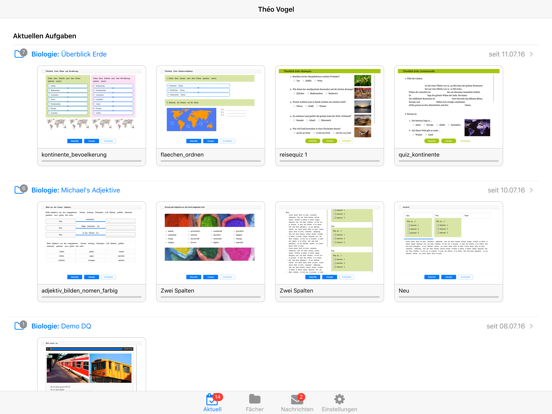The image size is (552, 414).
Task: Click the folder icon beside Überblick Erde
Action: 20,54
